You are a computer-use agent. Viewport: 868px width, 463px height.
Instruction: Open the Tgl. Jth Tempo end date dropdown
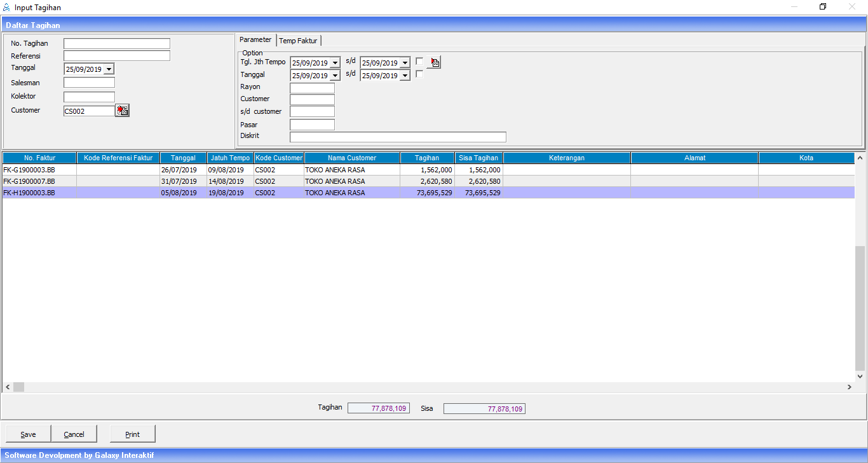coord(405,63)
